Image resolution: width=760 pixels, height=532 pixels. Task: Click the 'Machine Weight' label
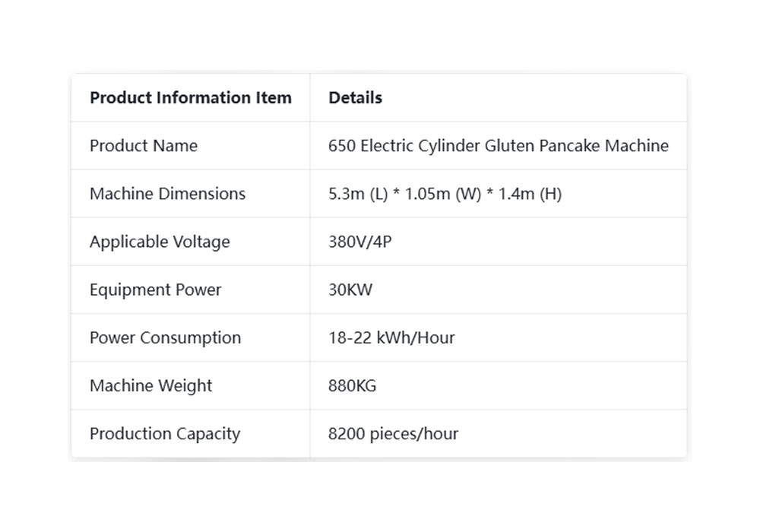point(150,385)
